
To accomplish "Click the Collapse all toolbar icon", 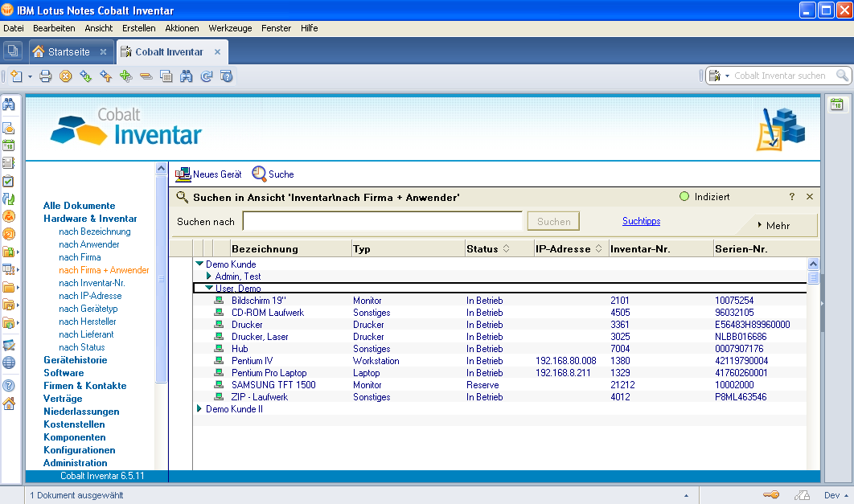I will pyautogui.click(x=146, y=76).
